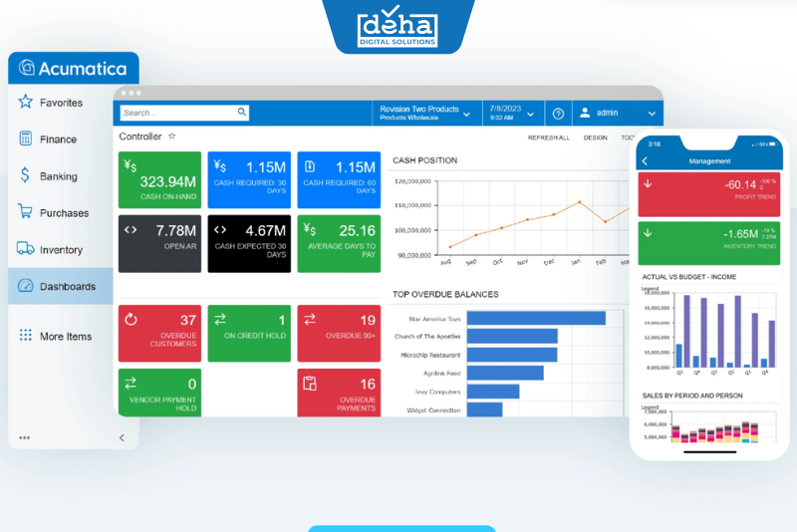Click the down arrow icon on Inventory Trend tile
Screen dimensions: 797x532
(648, 233)
